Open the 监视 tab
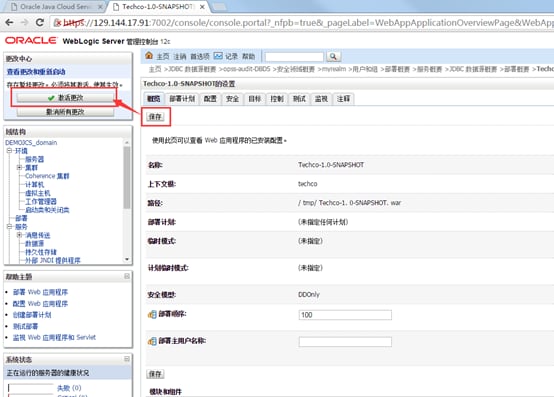 click(321, 99)
